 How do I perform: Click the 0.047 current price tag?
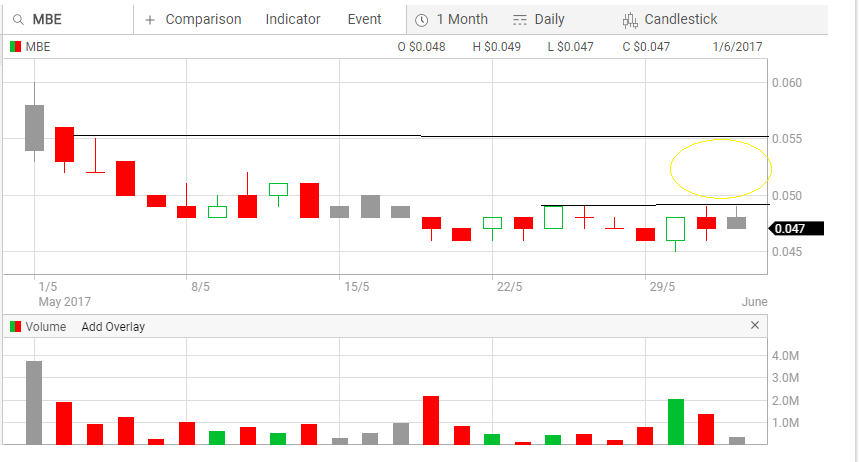click(x=796, y=228)
